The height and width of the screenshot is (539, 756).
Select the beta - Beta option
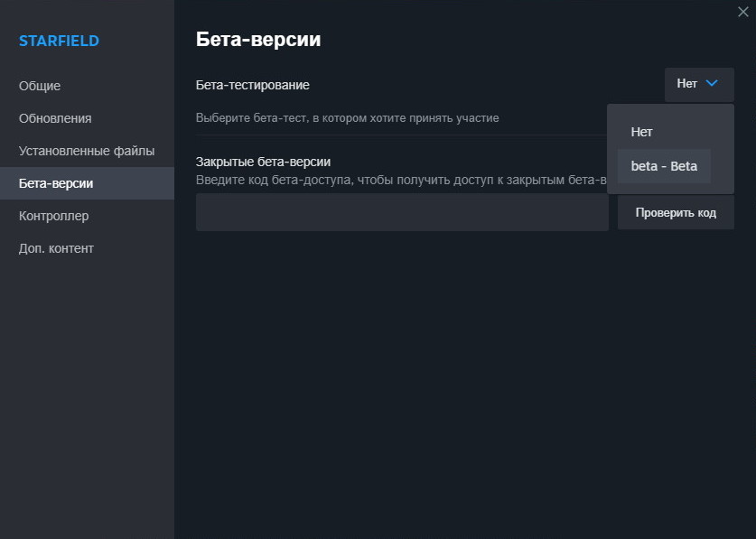point(664,166)
